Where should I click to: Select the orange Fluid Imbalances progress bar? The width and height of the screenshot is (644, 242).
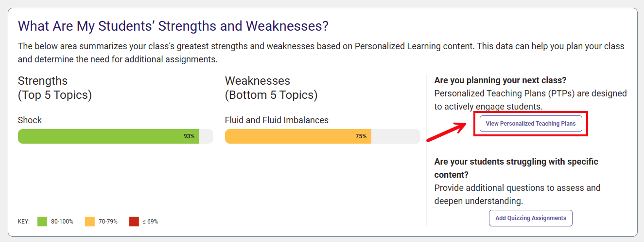coord(297,136)
